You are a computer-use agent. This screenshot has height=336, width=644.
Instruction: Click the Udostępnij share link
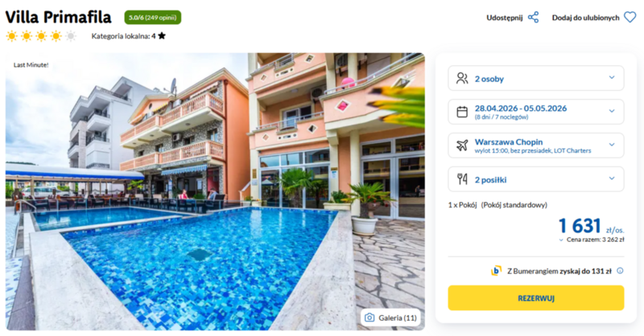click(x=505, y=18)
